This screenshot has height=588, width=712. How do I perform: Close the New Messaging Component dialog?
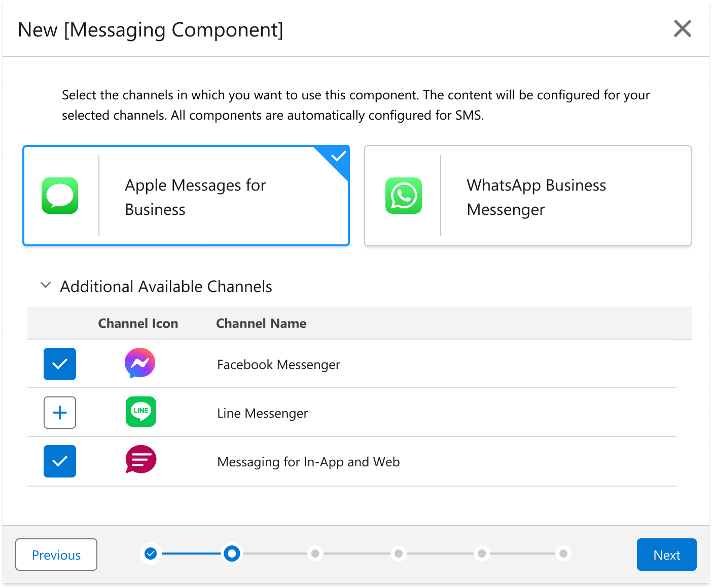pos(683,28)
